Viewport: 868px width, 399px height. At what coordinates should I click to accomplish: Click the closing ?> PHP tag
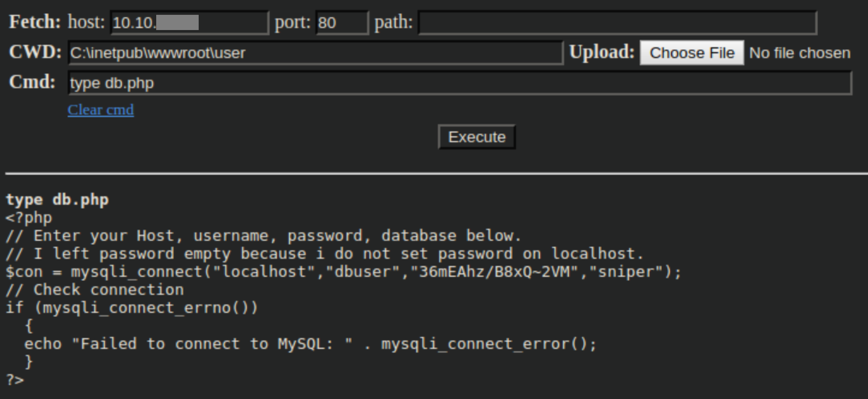15,379
